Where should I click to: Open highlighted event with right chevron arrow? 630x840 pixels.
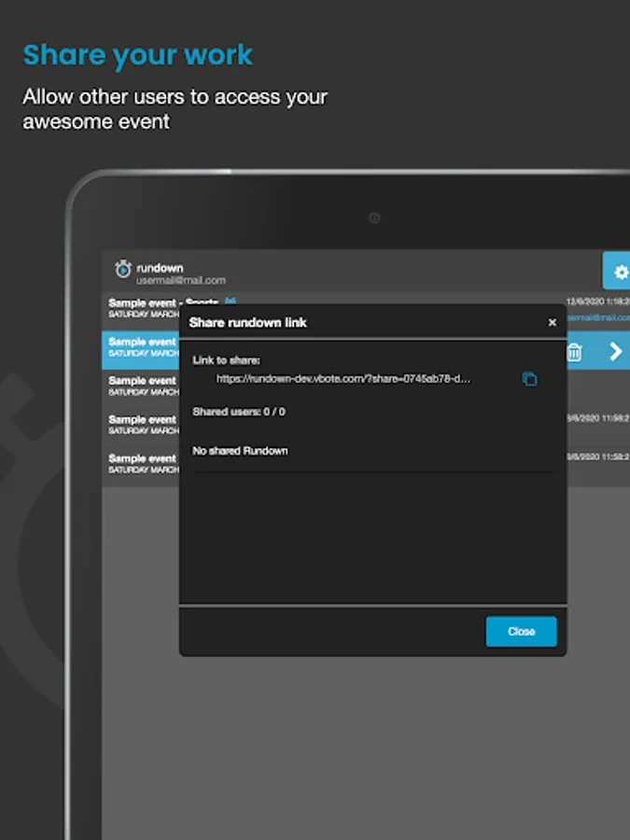click(616, 352)
